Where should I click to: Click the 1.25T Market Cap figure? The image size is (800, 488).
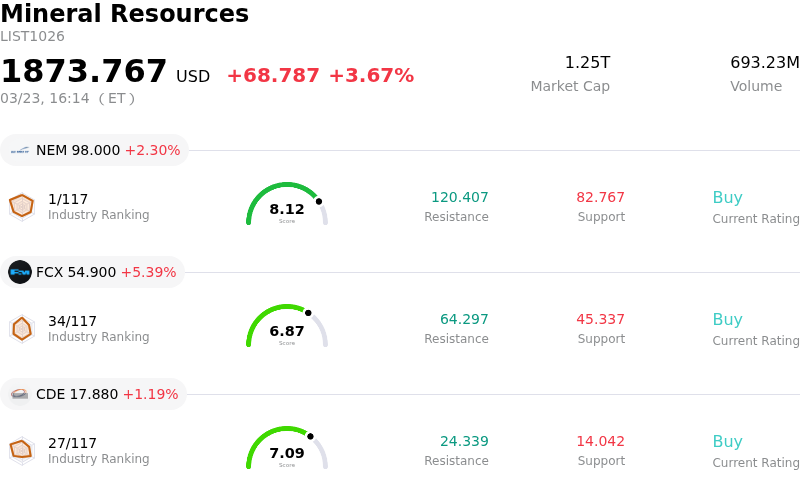[587, 63]
